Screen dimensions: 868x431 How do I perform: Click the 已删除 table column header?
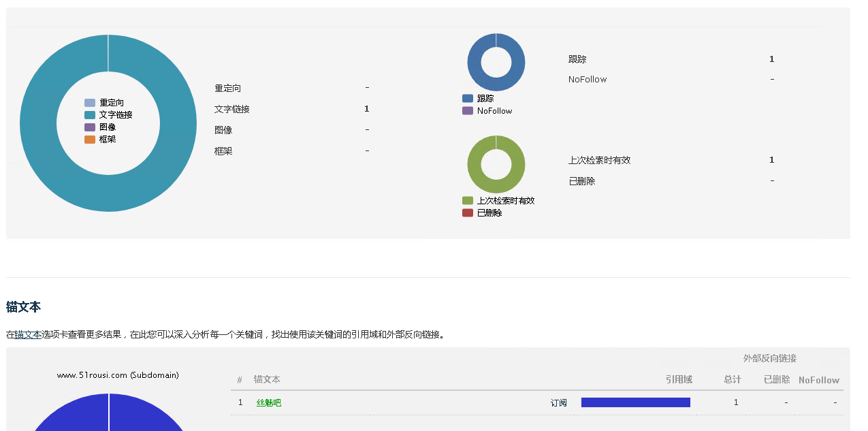point(776,380)
